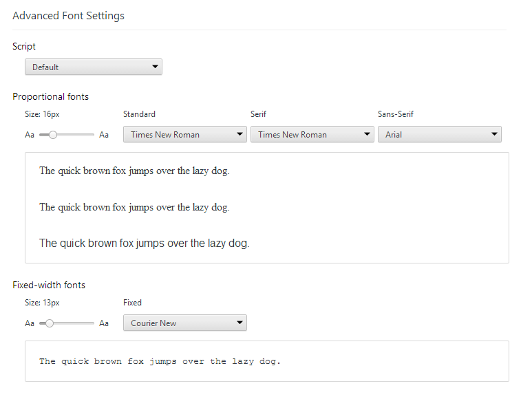Image resolution: width=532 pixels, height=399 pixels.
Task: Click the Courier New monospace sample sentence
Action: pyautogui.click(x=160, y=361)
